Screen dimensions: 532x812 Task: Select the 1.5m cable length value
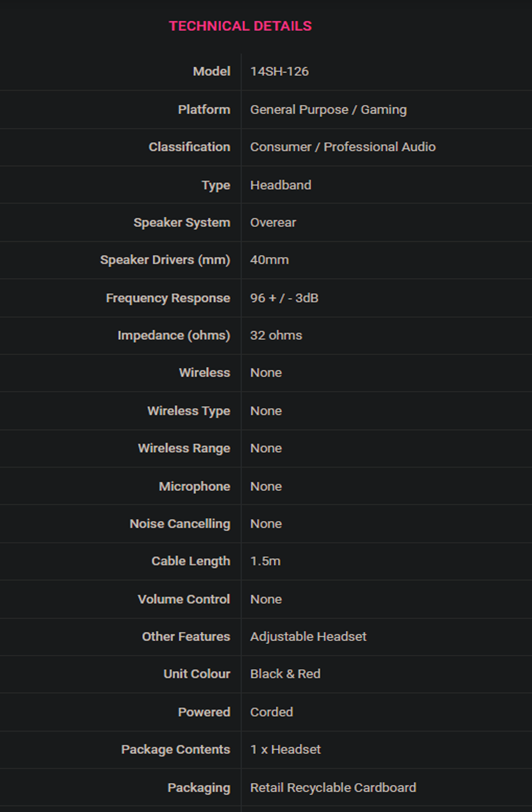pyautogui.click(x=265, y=561)
